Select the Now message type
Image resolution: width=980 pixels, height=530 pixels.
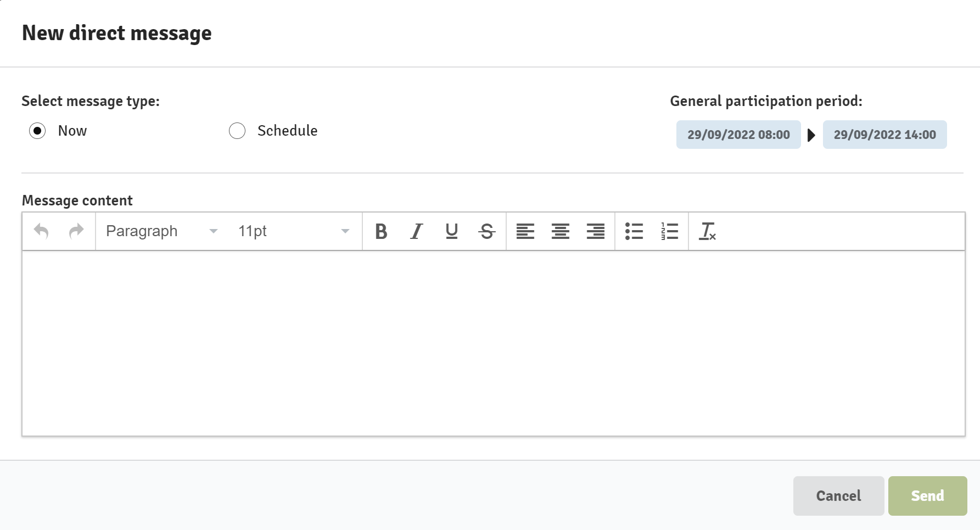(37, 131)
